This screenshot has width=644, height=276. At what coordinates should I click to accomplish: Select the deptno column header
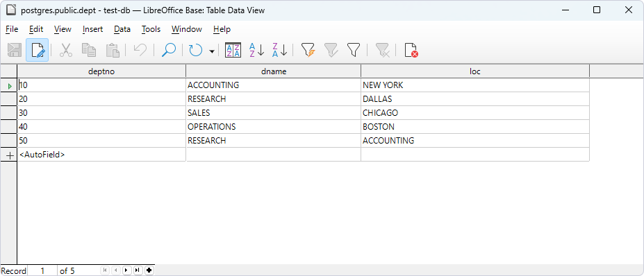pos(101,71)
